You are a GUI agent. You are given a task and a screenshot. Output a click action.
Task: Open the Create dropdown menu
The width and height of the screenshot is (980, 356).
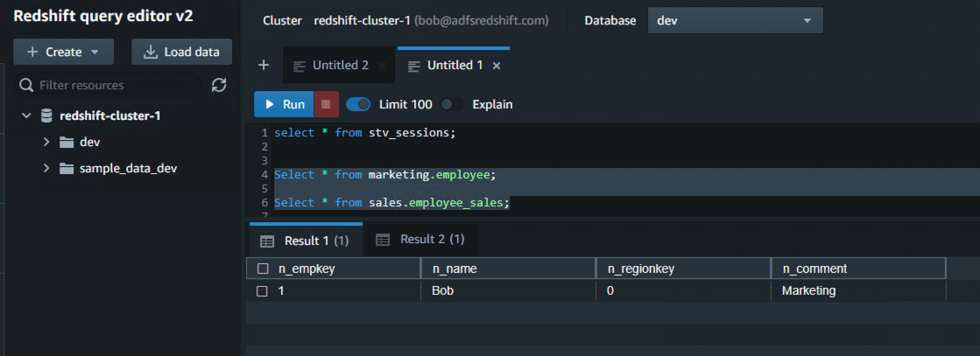coord(63,52)
